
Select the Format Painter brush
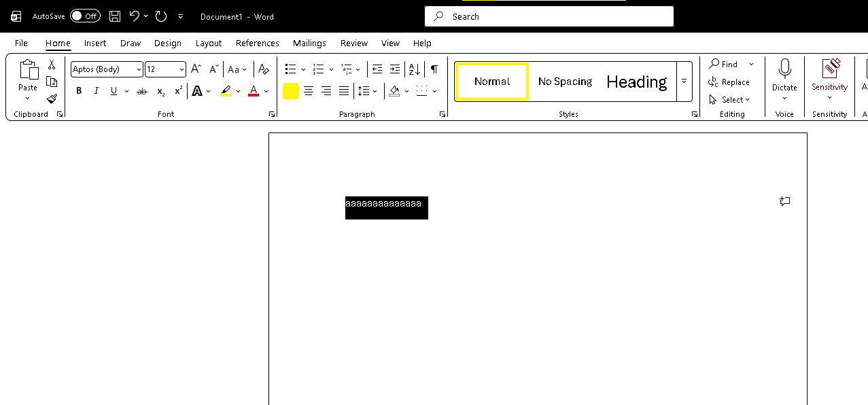click(x=52, y=99)
